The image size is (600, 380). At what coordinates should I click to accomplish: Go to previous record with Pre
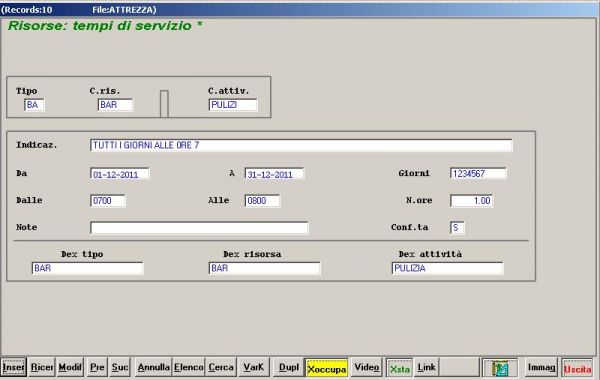97,367
